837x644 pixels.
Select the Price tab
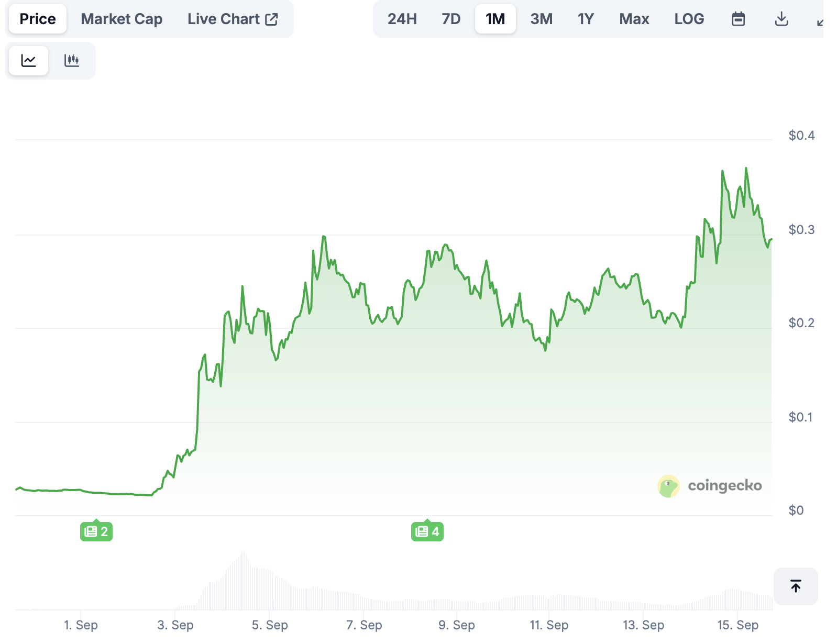tap(37, 18)
